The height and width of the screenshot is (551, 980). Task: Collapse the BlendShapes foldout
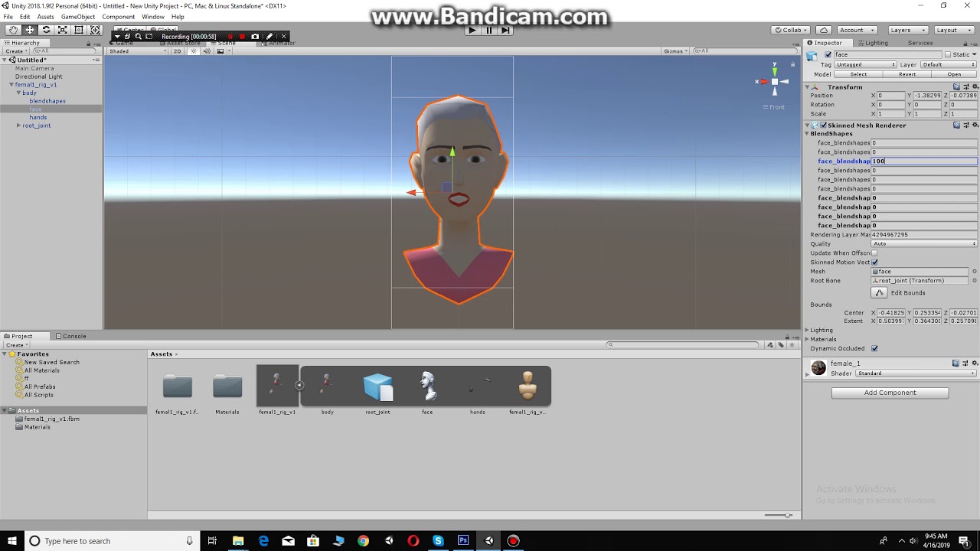coord(807,134)
